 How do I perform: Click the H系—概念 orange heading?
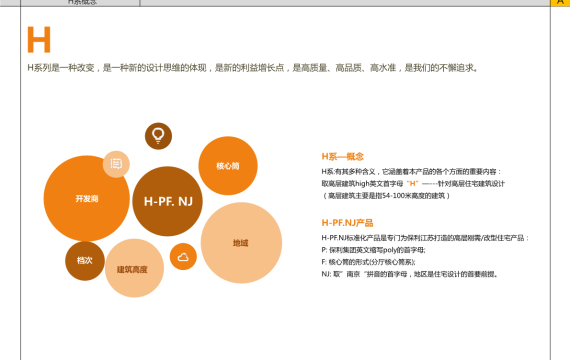pos(342,157)
